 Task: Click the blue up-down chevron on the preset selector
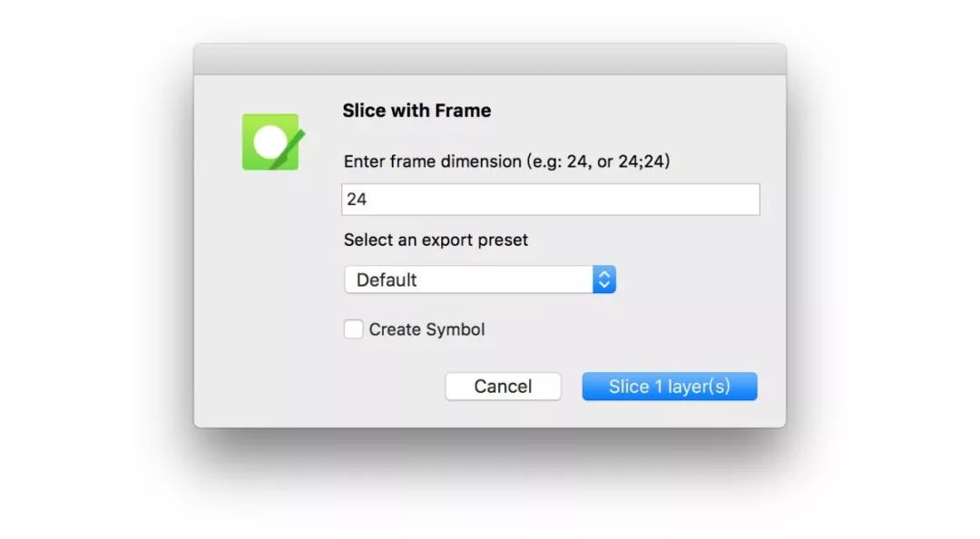point(604,279)
